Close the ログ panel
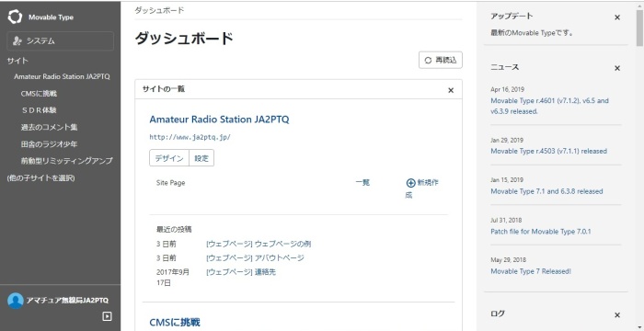 click(617, 315)
